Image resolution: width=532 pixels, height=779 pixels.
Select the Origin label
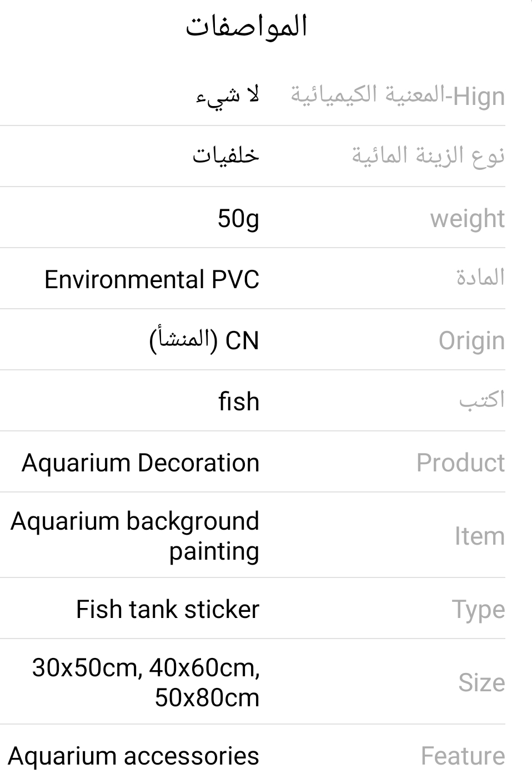click(471, 340)
